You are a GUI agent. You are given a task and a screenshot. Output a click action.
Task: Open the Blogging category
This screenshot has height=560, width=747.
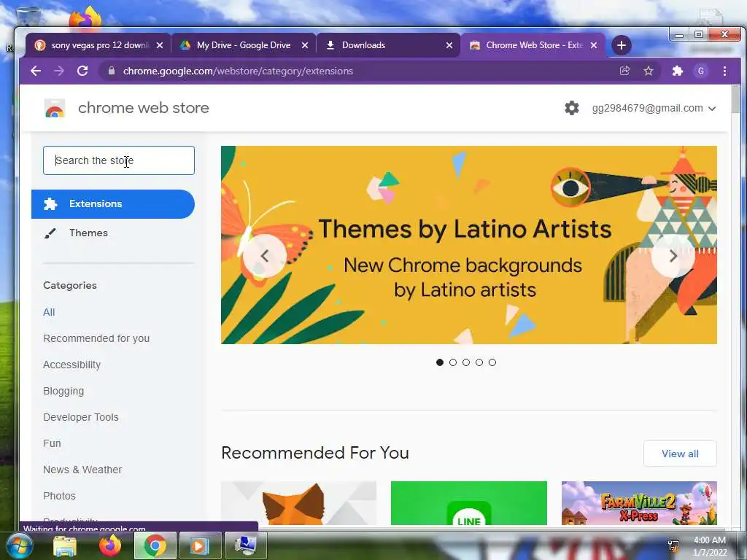[63, 391]
